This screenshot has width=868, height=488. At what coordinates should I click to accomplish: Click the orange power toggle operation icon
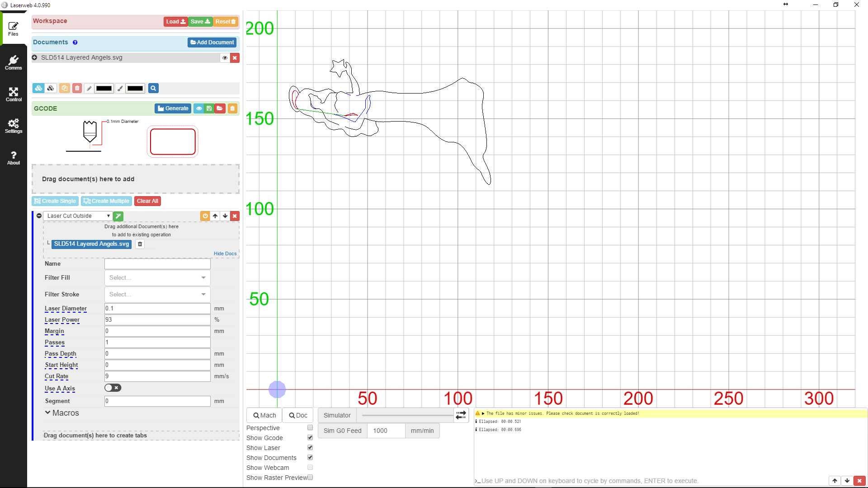click(205, 216)
